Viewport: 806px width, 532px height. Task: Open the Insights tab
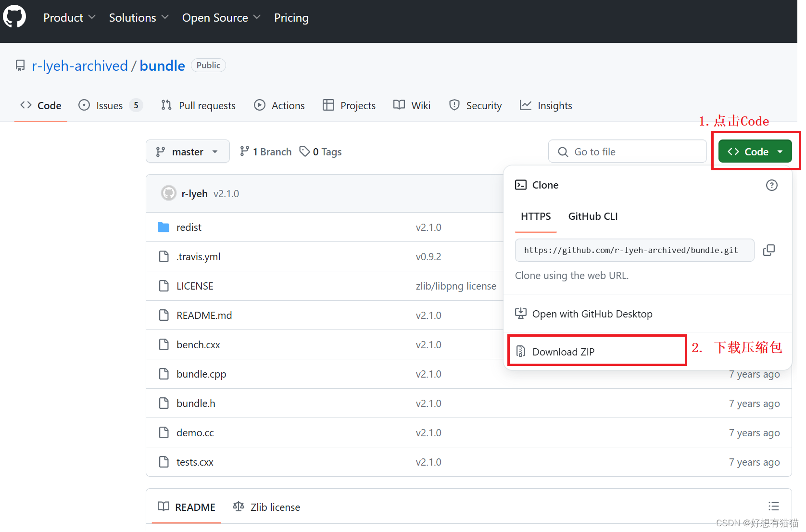(x=546, y=105)
